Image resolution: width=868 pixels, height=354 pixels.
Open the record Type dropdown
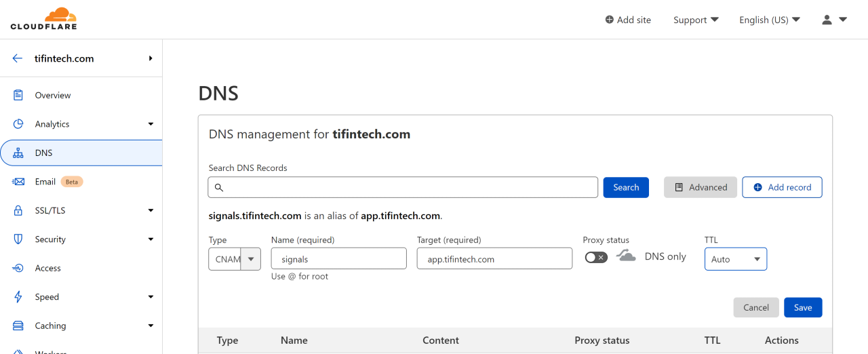coord(234,259)
